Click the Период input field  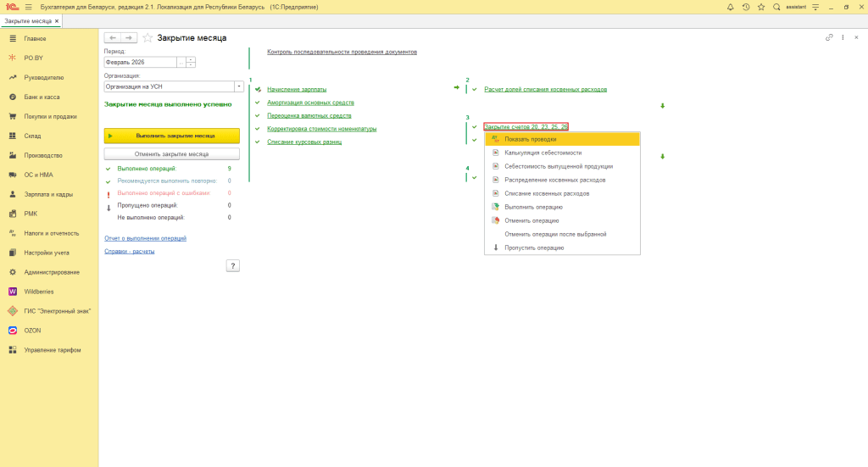(140, 62)
